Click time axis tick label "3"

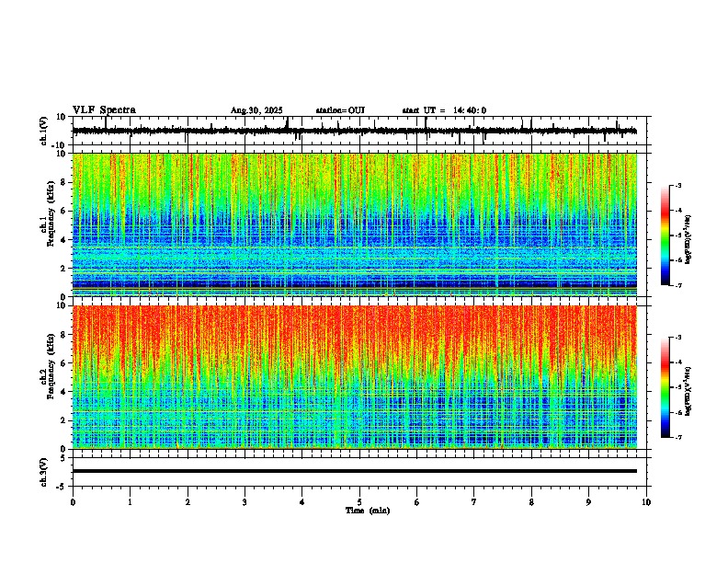(245, 502)
